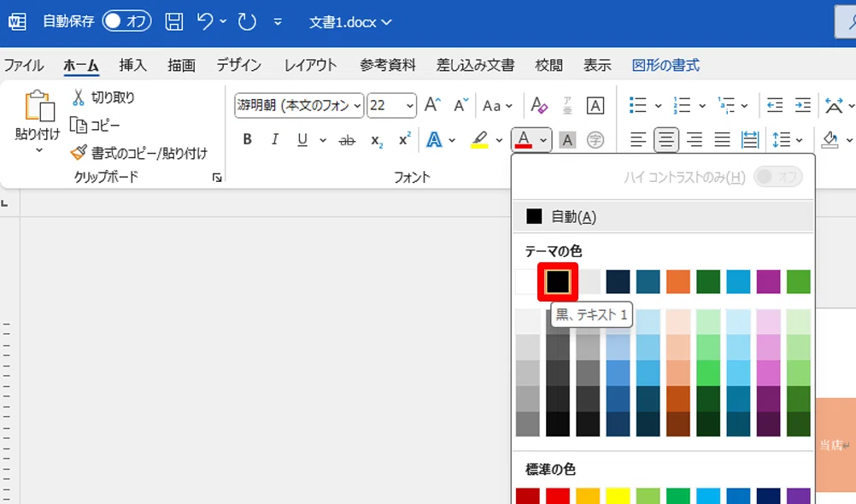This screenshot has width=856, height=504.
Task: Toggle Bold formatting
Action: [247, 140]
